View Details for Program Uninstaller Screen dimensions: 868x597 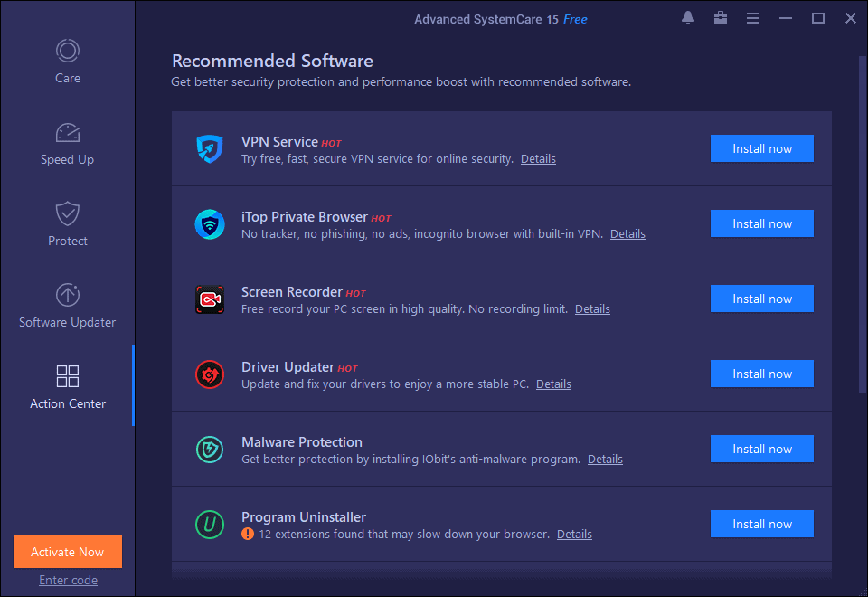pos(574,535)
